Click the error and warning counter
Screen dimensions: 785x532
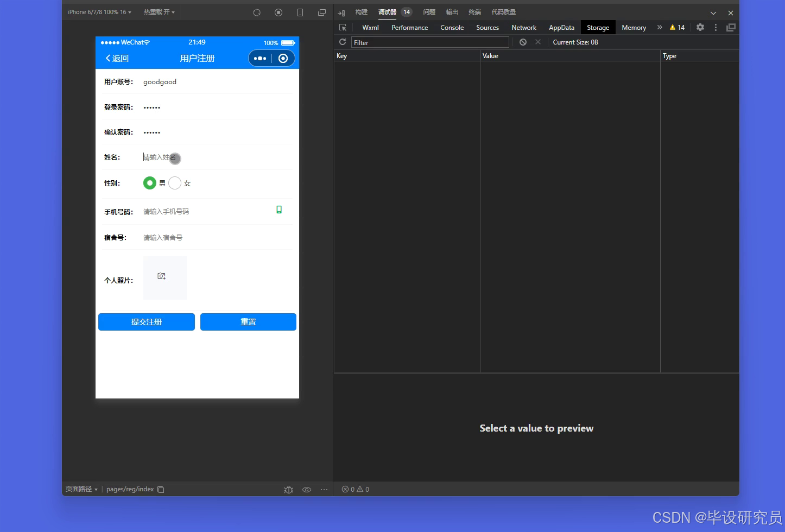pos(356,489)
